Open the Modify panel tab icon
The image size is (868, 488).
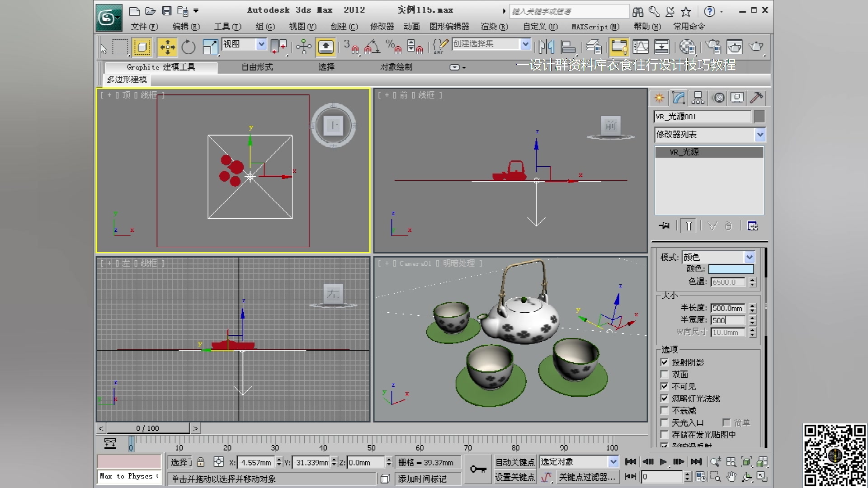tap(678, 98)
